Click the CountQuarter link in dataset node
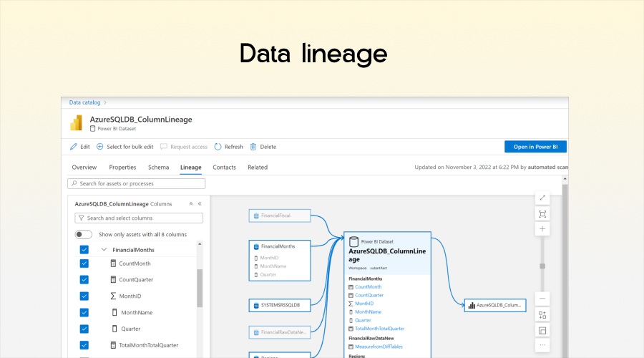The image size is (644, 358). (369, 295)
